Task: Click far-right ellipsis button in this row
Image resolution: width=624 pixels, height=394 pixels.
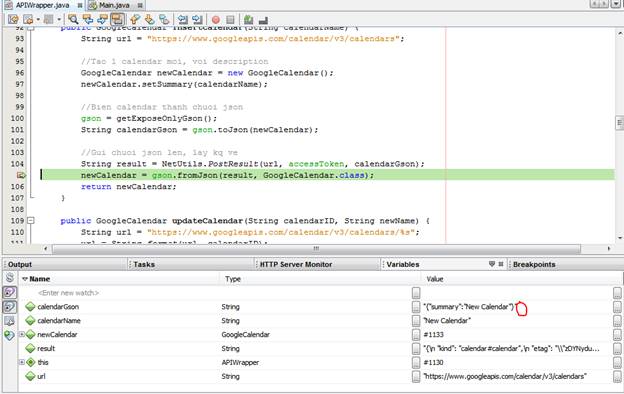Action: point(617,363)
